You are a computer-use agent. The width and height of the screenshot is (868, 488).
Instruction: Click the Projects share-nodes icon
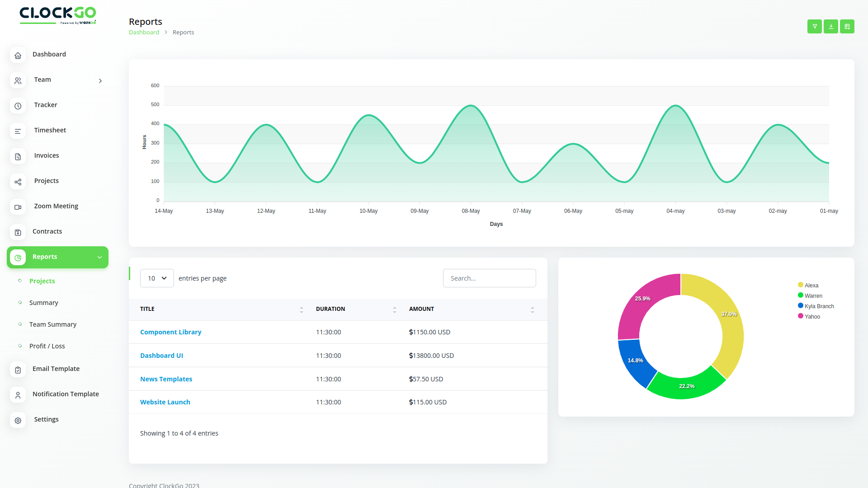(18, 182)
